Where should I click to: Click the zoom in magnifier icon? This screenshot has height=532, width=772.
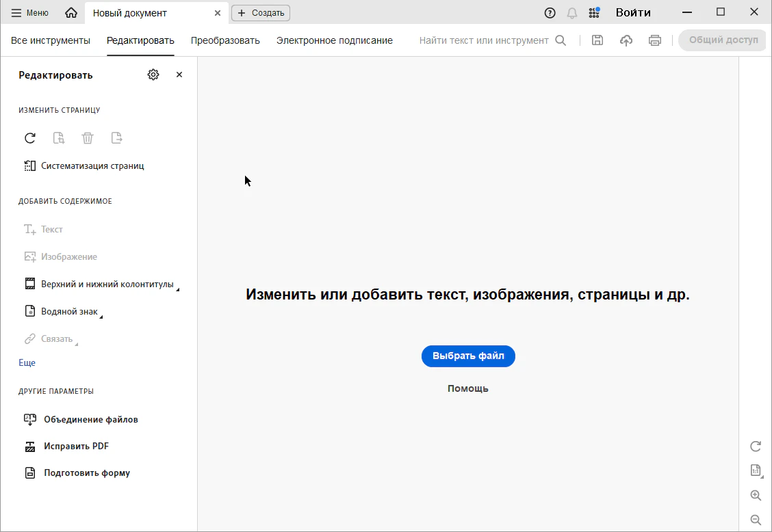(756, 496)
